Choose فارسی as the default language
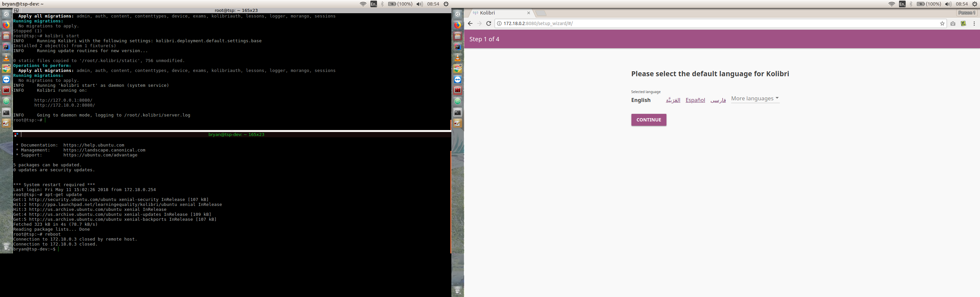 coord(718,100)
